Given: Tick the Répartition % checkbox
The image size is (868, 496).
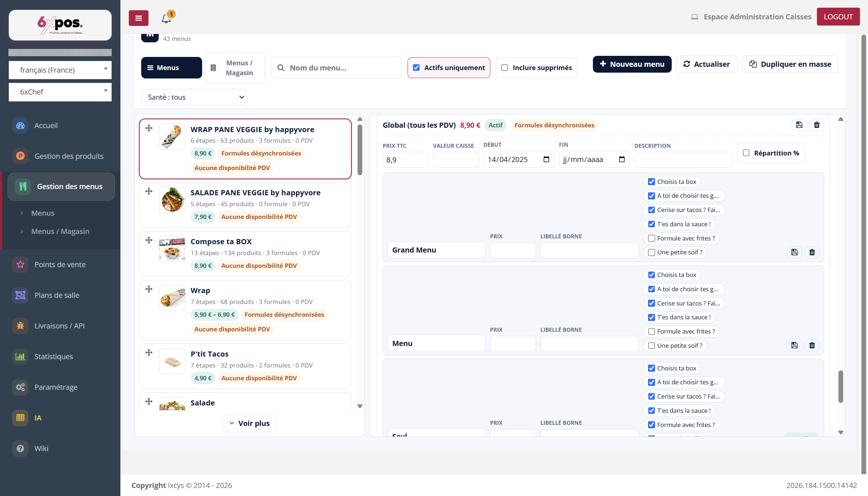Looking at the screenshot, I should (746, 153).
